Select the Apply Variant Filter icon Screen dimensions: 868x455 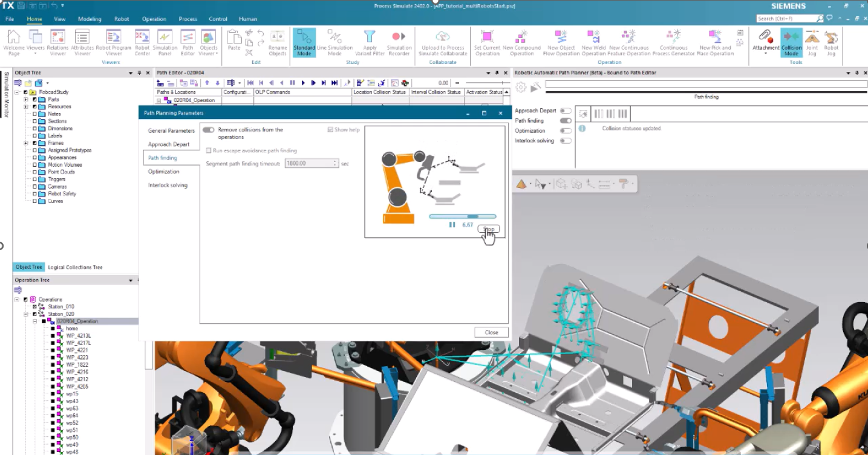tap(370, 42)
